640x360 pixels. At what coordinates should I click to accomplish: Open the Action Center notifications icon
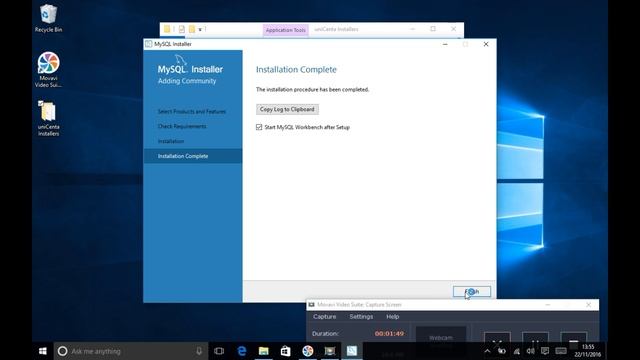point(544,351)
